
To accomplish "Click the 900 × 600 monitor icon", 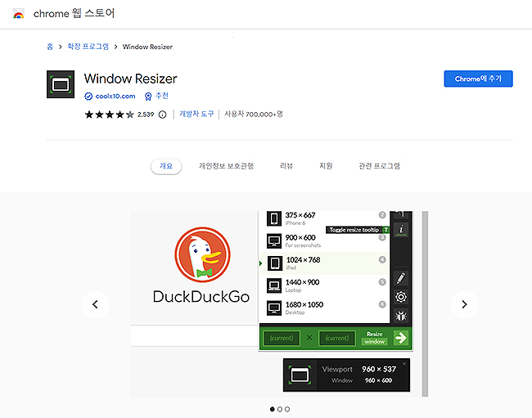I will [x=274, y=240].
